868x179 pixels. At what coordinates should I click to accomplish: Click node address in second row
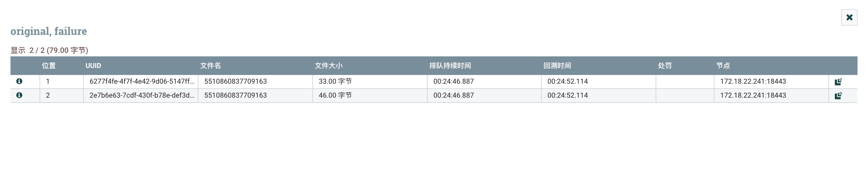[x=753, y=95]
